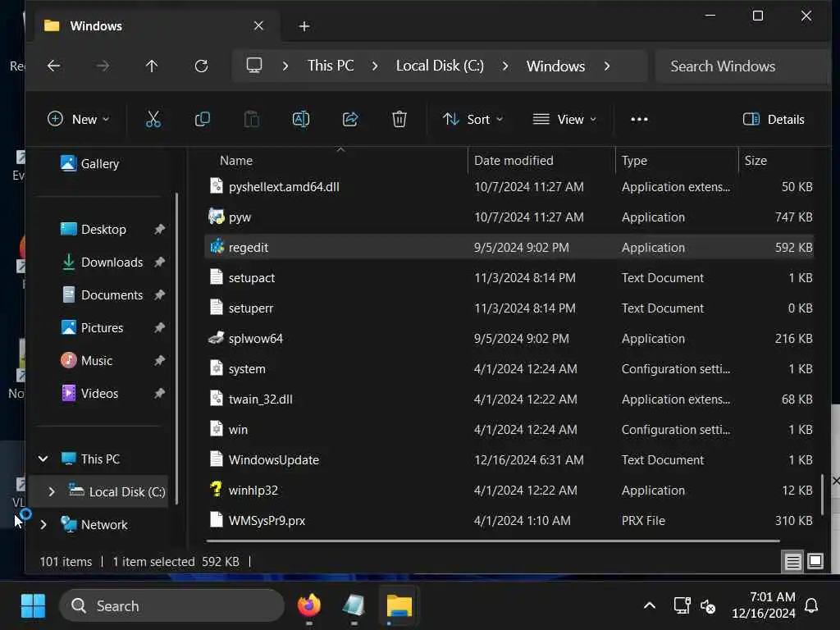The height and width of the screenshot is (630, 840).
Task: Open the View dropdown menu
Action: [x=564, y=119]
